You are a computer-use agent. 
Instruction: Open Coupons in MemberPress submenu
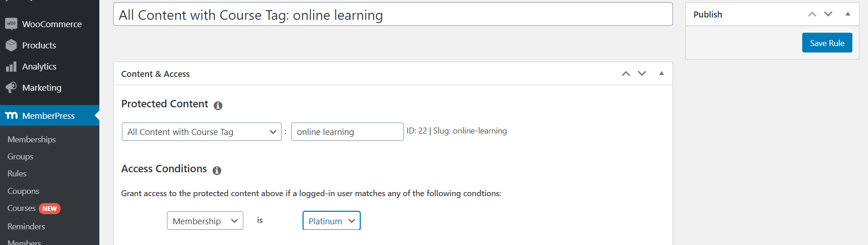click(x=23, y=191)
